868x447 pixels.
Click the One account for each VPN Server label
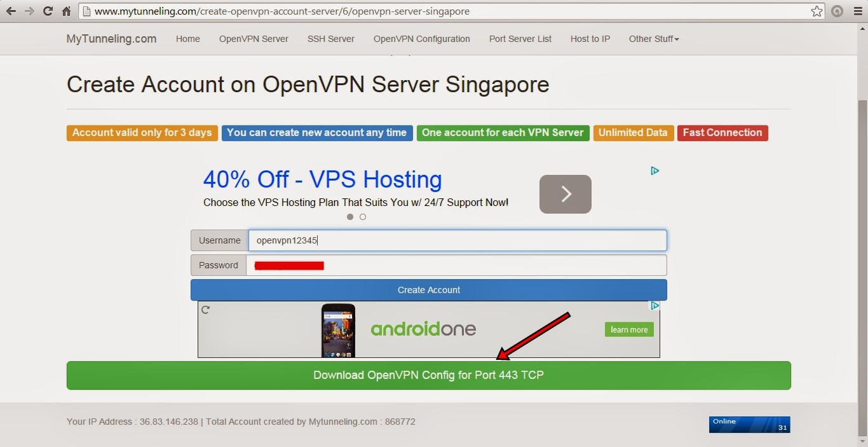click(503, 133)
